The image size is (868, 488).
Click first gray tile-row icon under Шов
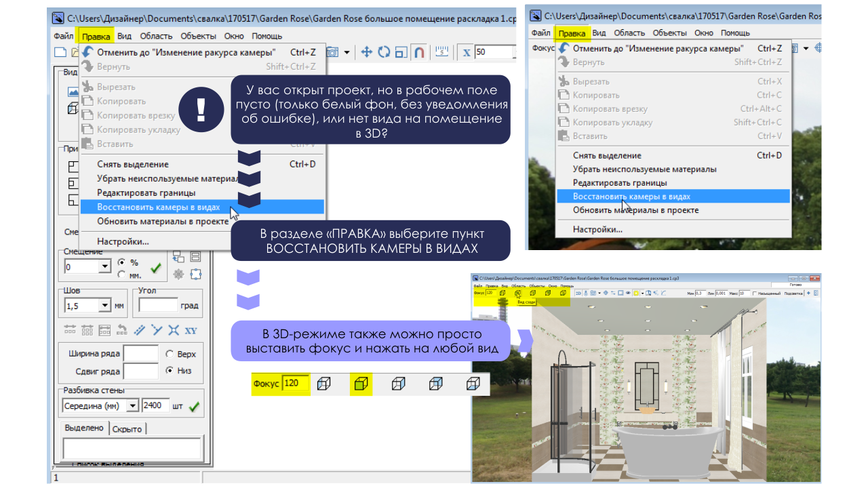(x=70, y=330)
